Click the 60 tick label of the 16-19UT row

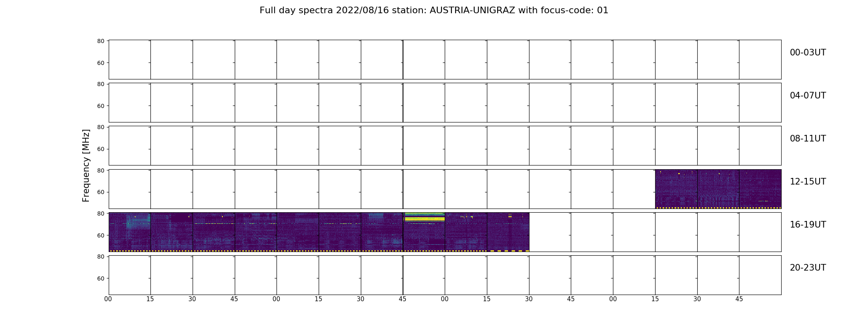[100, 235]
